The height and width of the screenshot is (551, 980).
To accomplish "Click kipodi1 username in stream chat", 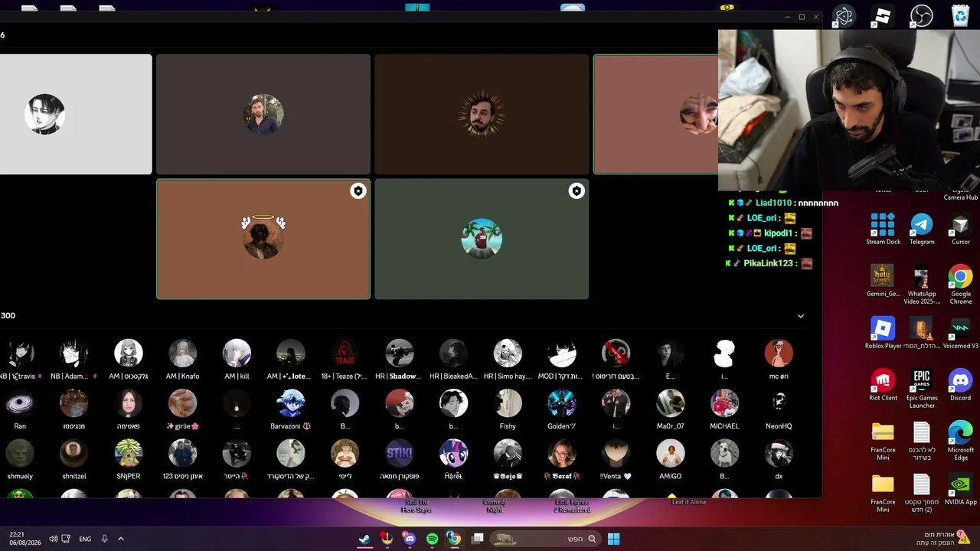I will click(779, 233).
